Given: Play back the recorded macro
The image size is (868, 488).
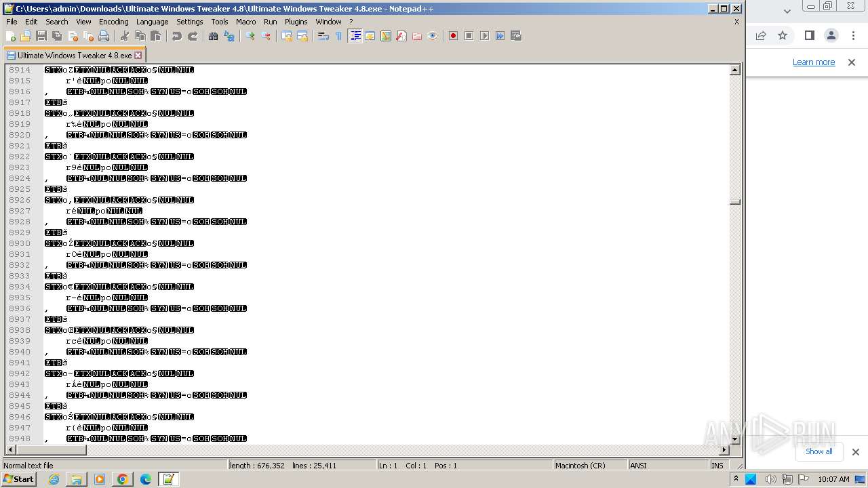Looking at the screenshot, I should pos(484,36).
